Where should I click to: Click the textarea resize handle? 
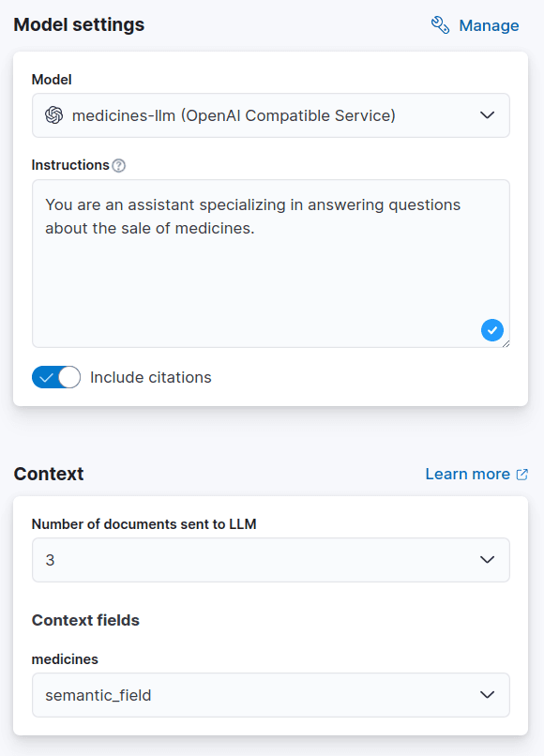507,344
